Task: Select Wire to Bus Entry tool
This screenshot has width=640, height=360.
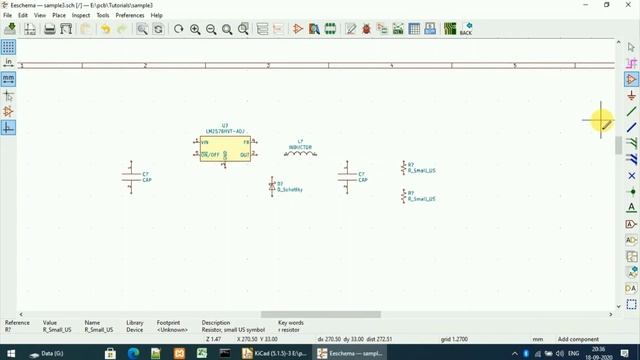Action: point(631,143)
